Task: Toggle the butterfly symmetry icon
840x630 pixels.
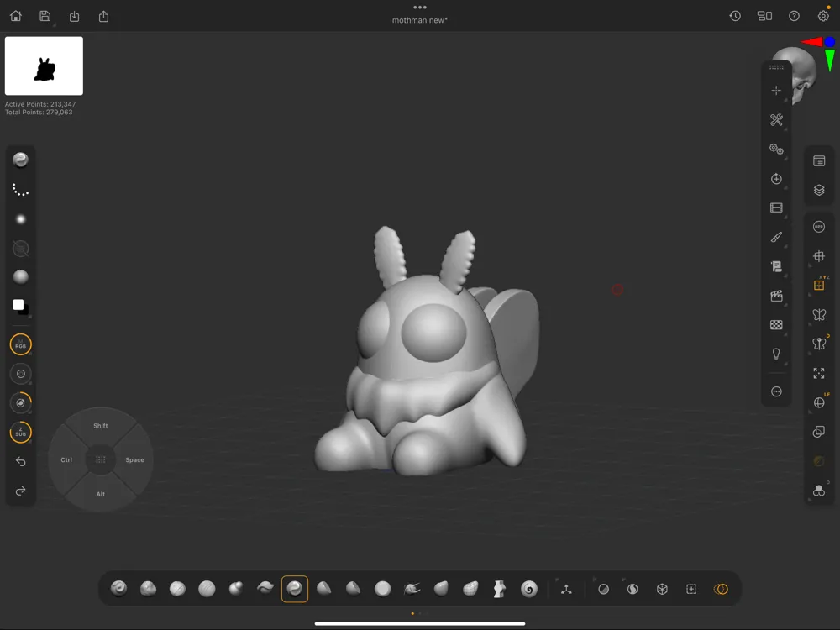Action: pos(819,315)
